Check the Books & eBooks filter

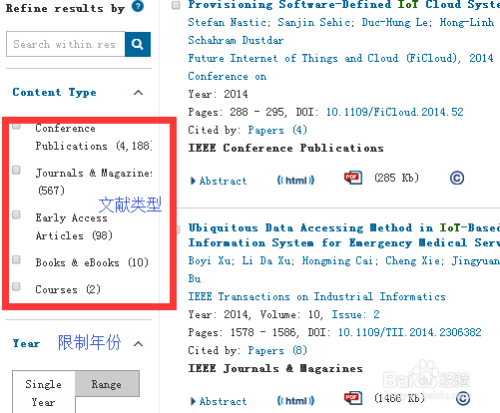pyautogui.click(x=16, y=259)
